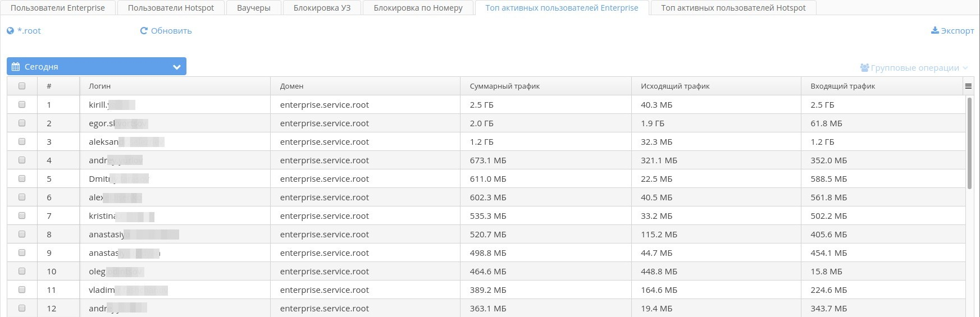This screenshot has width=980, height=317.
Task: Click the calendar icon in date selector
Action: pos(16,67)
